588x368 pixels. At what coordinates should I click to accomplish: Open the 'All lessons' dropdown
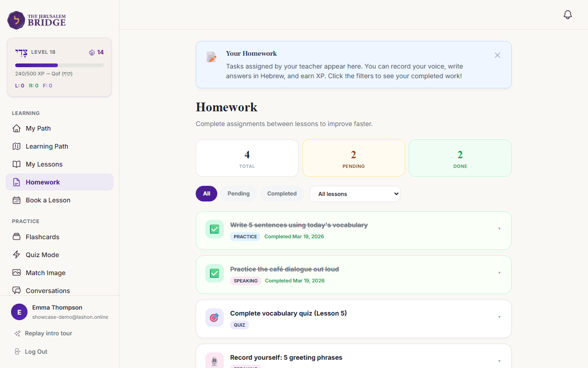click(355, 194)
